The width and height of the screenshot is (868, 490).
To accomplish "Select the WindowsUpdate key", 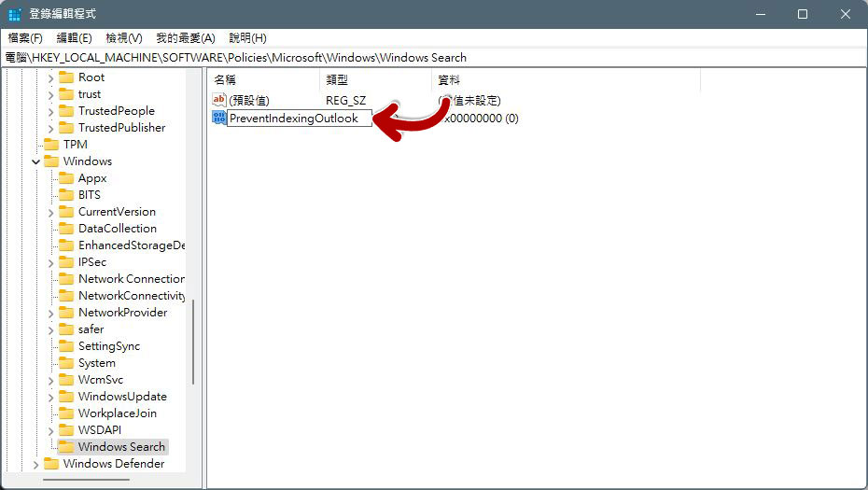I will [122, 397].
